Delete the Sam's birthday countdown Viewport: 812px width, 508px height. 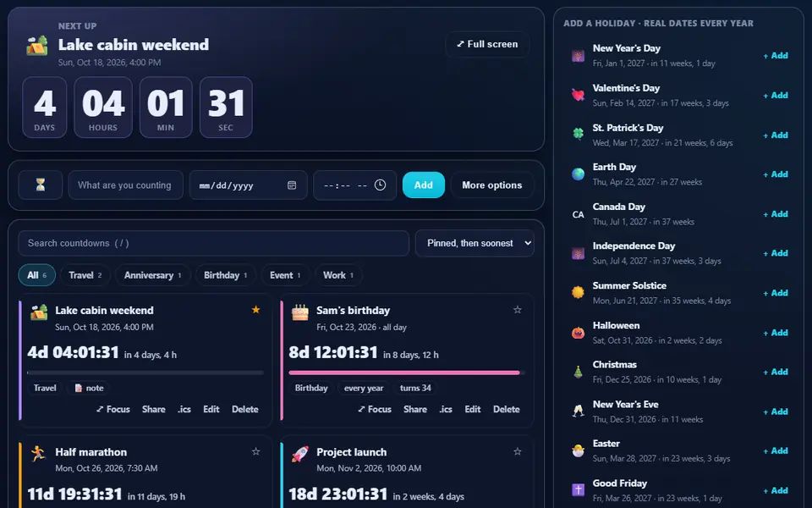pos(507,409)
